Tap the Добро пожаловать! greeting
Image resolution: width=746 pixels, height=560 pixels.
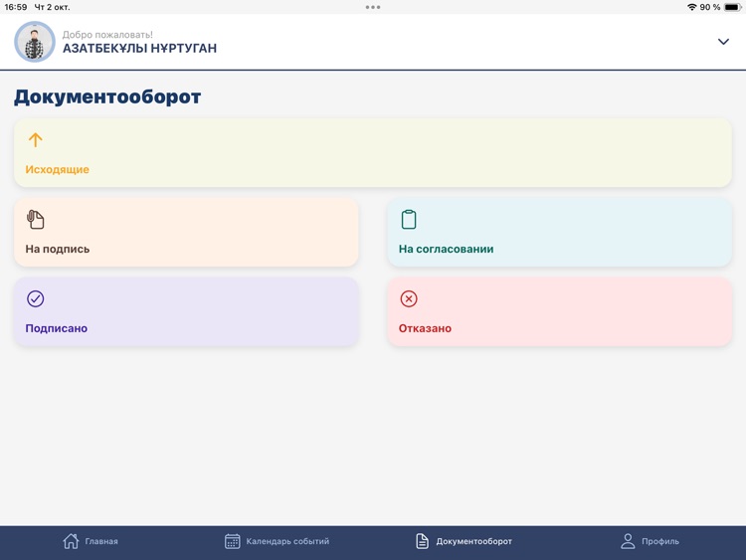[x=107, y=35]
